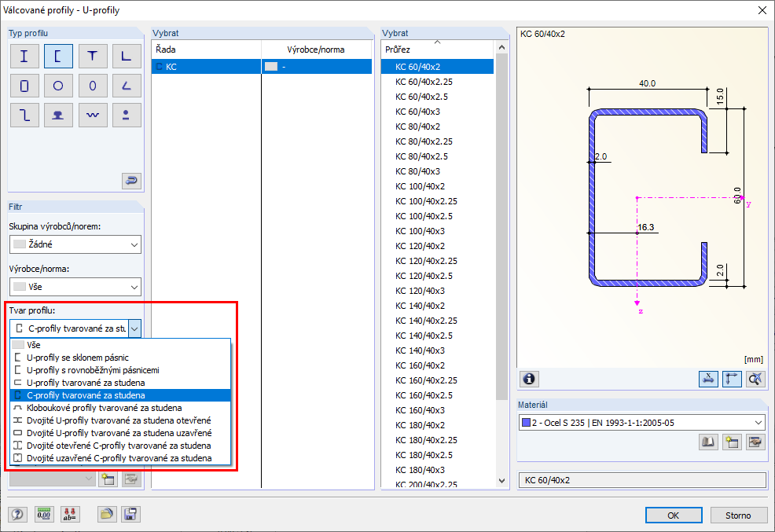Choose Kloboukové profily tvarované za studena
This screenshot has height=532, width=775.
point(120,408)
